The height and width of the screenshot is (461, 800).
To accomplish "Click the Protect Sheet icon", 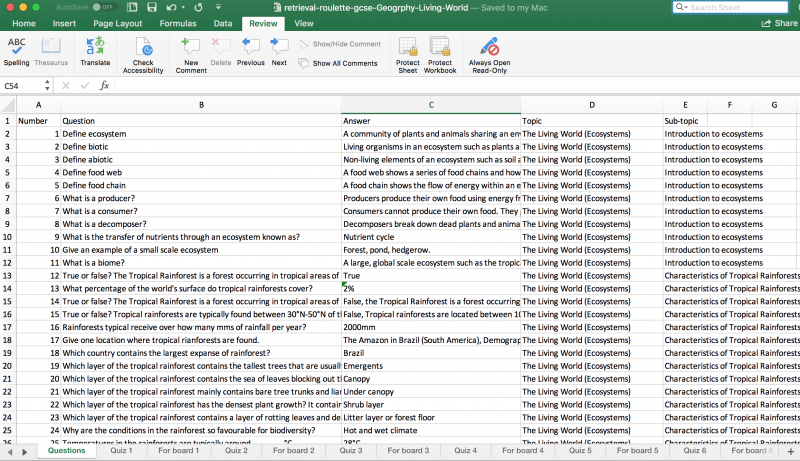I will (x=407, y=54).
